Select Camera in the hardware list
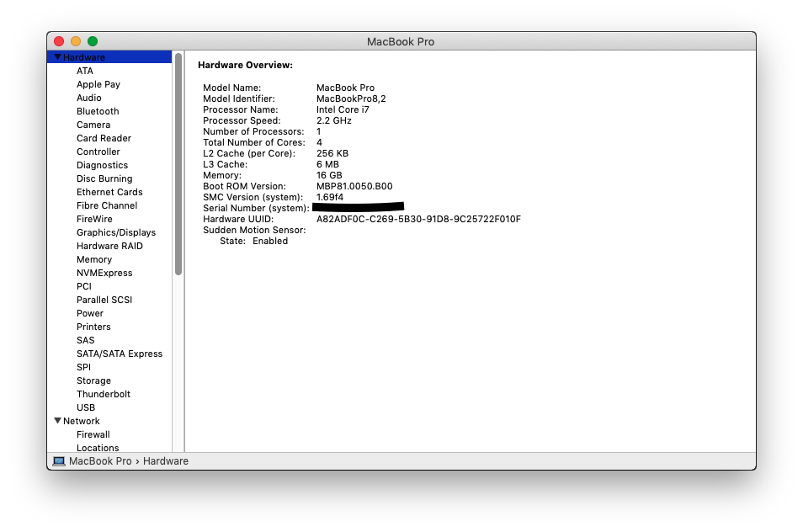803x532 pixels. (93, 125)
